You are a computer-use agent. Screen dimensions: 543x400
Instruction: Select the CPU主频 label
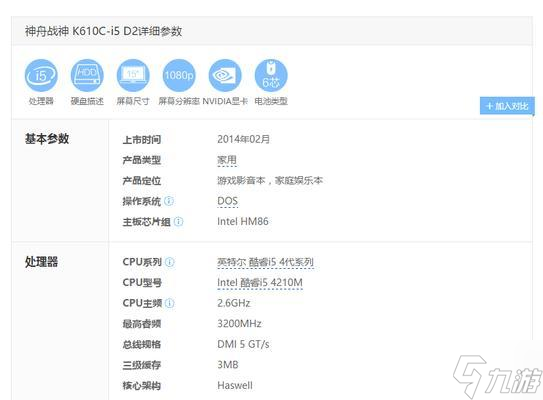142,303
